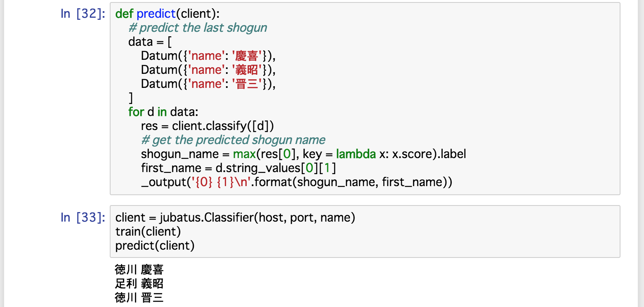Click the 'shogun_name = max(...)' line

pos(303,154)
